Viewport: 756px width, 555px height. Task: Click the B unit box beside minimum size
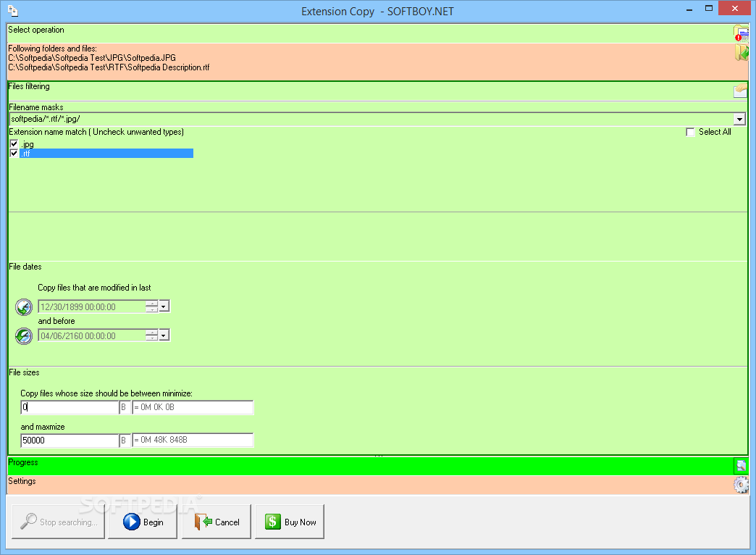pos(125,407)
